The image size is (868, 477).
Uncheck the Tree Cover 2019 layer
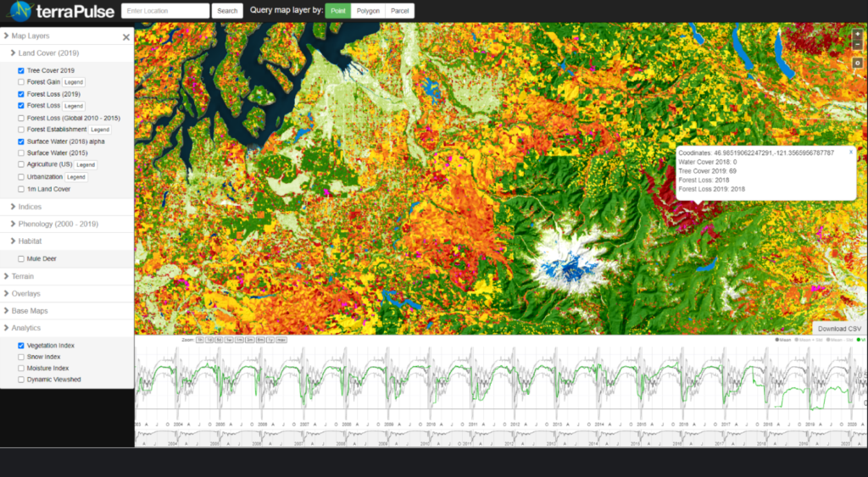21,70
